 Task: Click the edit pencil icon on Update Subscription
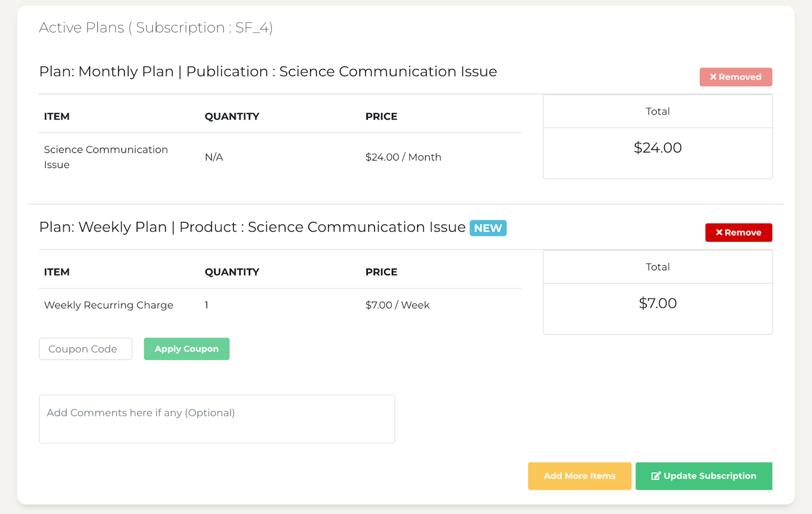pos(656,476)
